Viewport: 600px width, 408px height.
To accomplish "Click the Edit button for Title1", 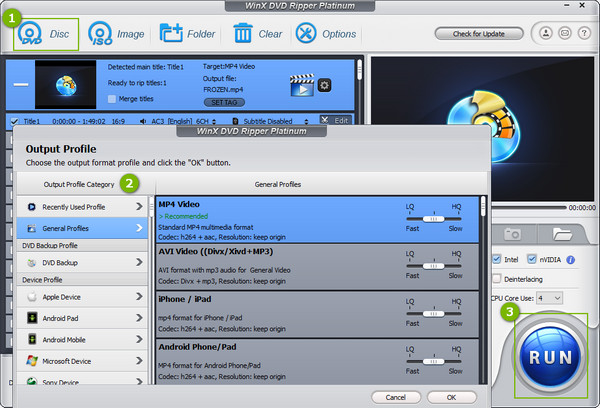I will pyautogui.click(x=336, y=120).
